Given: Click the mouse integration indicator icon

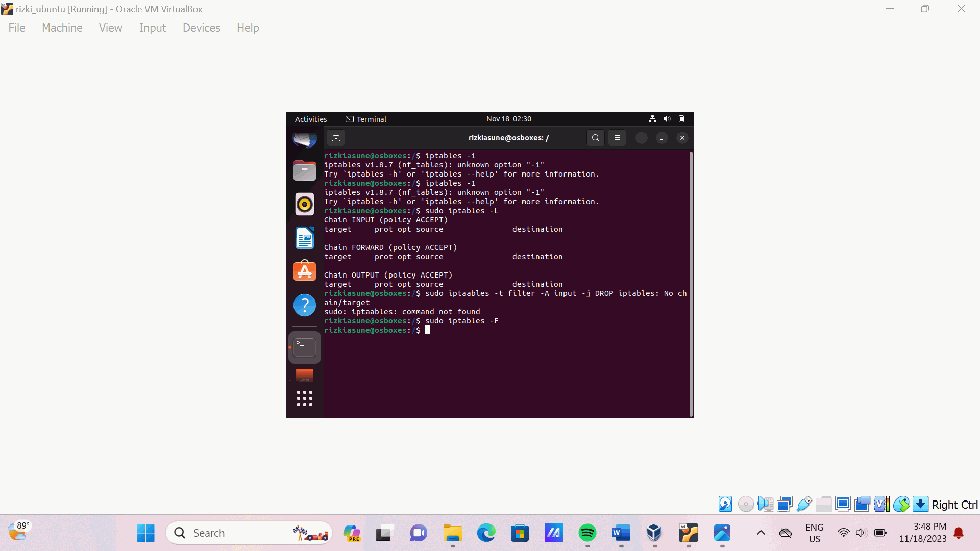Looking at the screenshot, I should pos(901,504).
